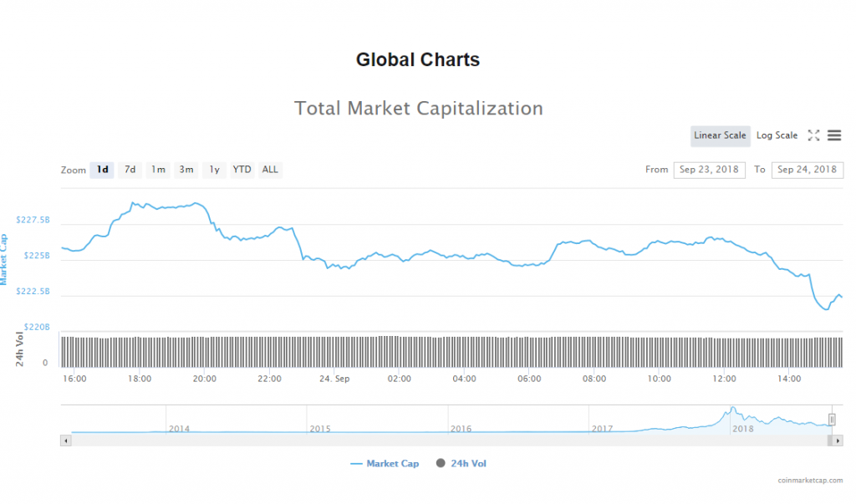Click the navigator left scroll arrow
856x504 pixels.
[65, 439]
